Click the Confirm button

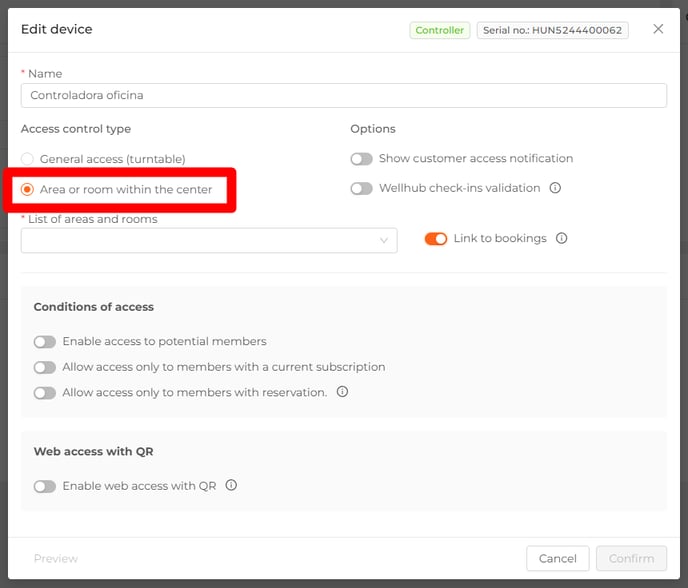631,558
